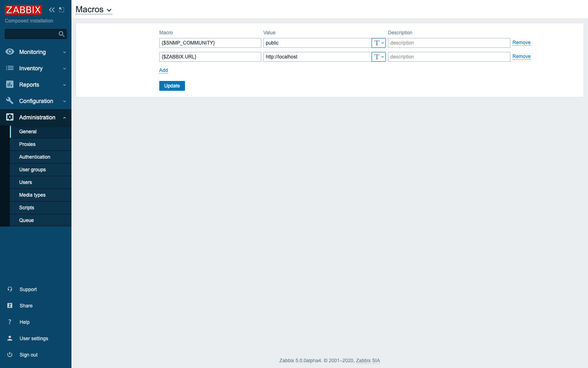The image size is (588, 368).
Task: Expand the Monitoring menu section
Action: [36, 52]
